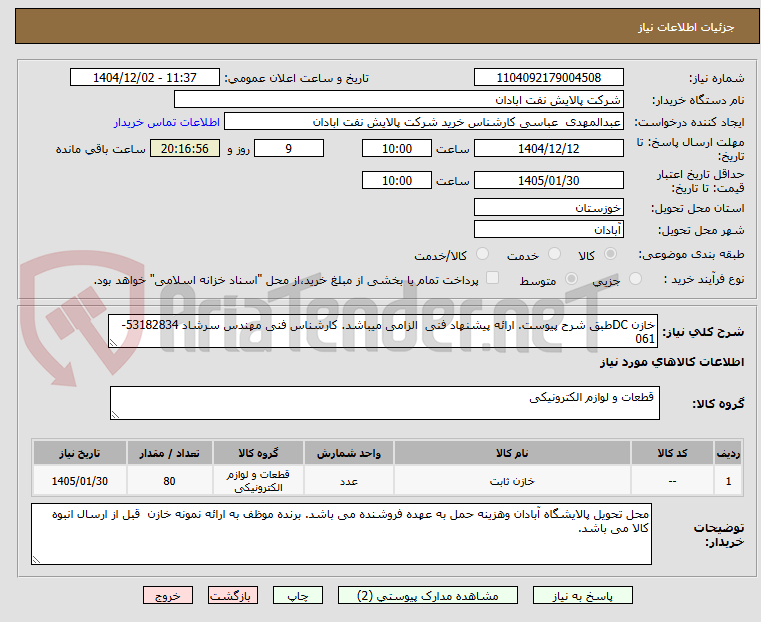Click the چاپ print button
The height and width of the screenshot is (622, 761).
tap(298, 595)
